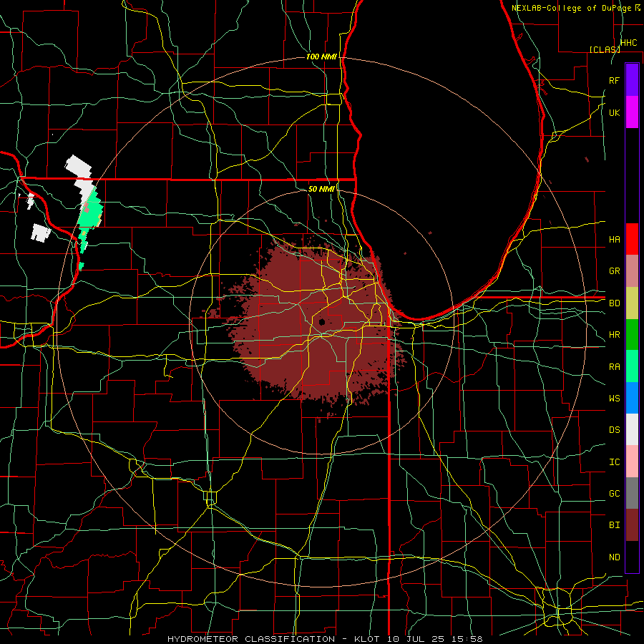Screen dimensions: 644x644
Task: Click the dark green HR legend swatch
Action: 632,335
